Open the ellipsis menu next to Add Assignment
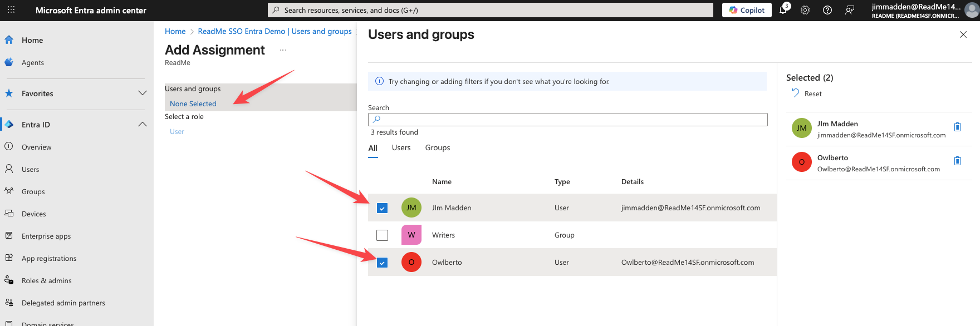Viewport: 980px width, 326px height. [x=283, y=50]
